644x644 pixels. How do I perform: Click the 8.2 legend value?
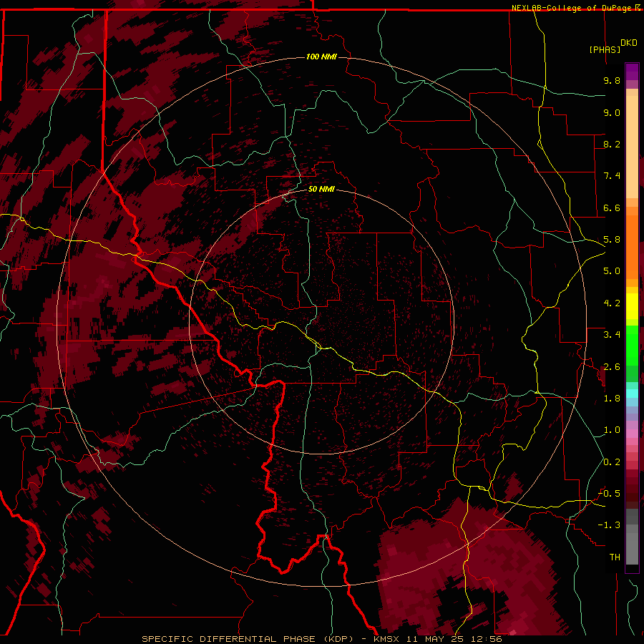(x=612, y=144)
